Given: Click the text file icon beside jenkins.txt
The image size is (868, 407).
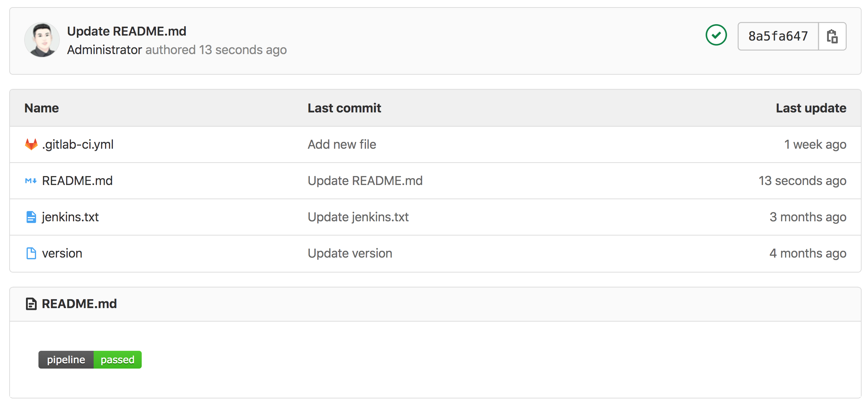Looking at the screenshot, I should pos(31,217).
